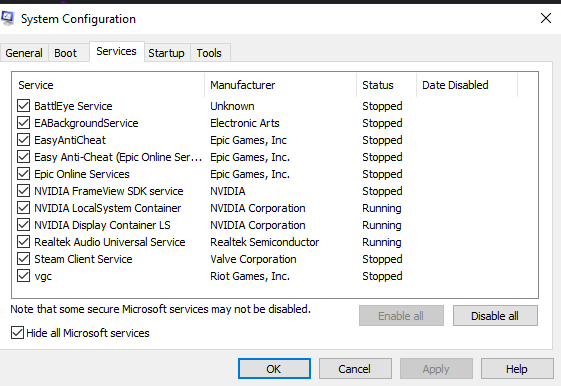The width and height of the screenshot is (561, 386).
Task: Select the EasyAntiCheat service name
Action: point(70,140)
